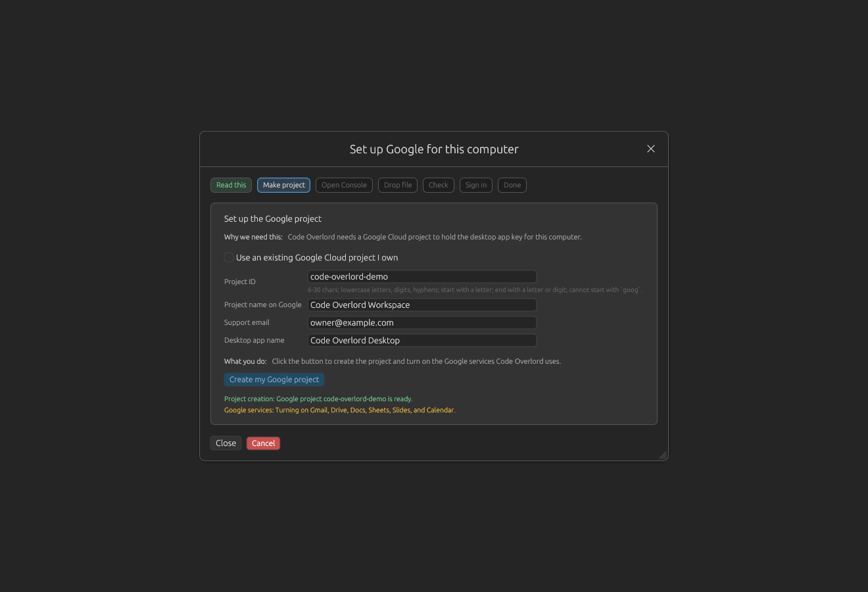Switch to the Drop file step

click(x=398, y=185)
